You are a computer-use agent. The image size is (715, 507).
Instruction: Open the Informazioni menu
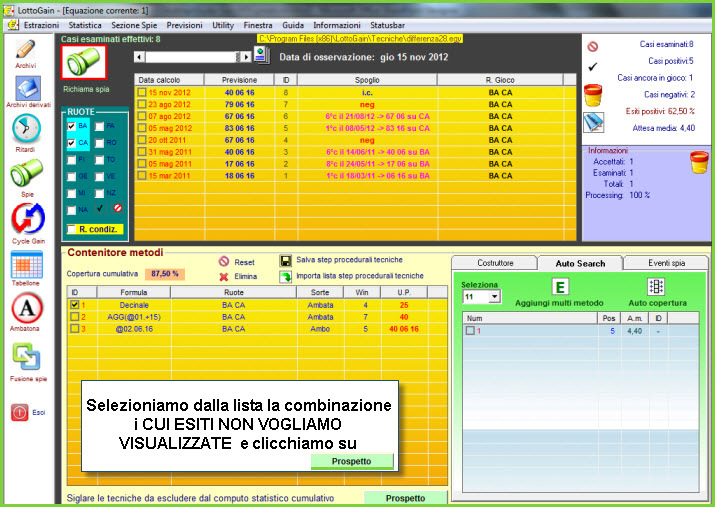[337, 25]
